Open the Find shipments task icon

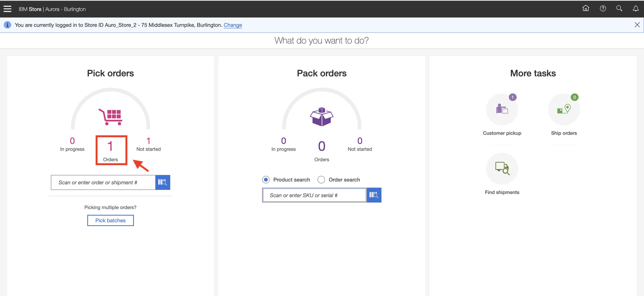(x=502, y=169)
